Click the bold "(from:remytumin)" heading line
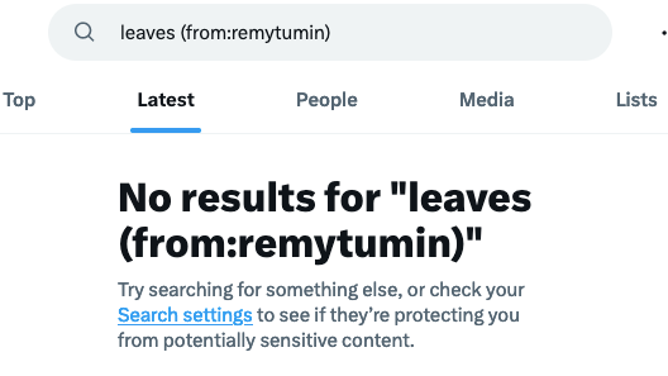The image size is (668, 376). coord(300,244)
